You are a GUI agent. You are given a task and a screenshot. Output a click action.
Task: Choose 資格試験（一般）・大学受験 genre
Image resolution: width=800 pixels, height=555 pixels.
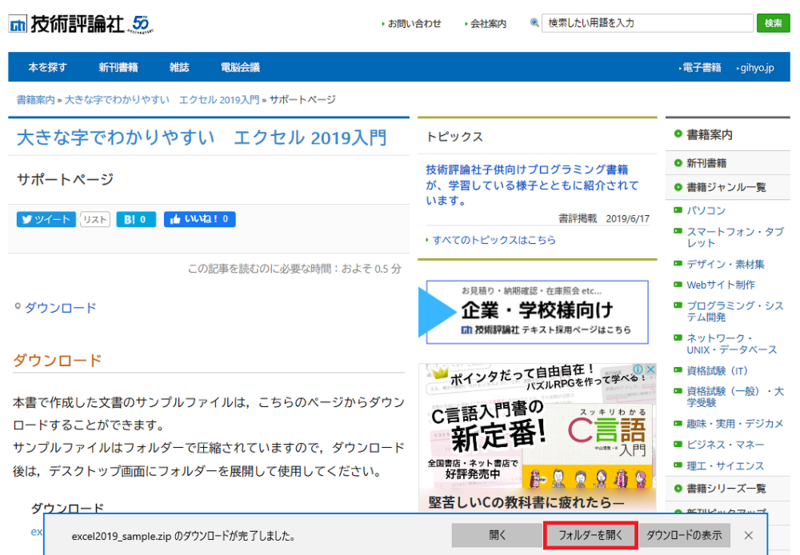(735, 397)
